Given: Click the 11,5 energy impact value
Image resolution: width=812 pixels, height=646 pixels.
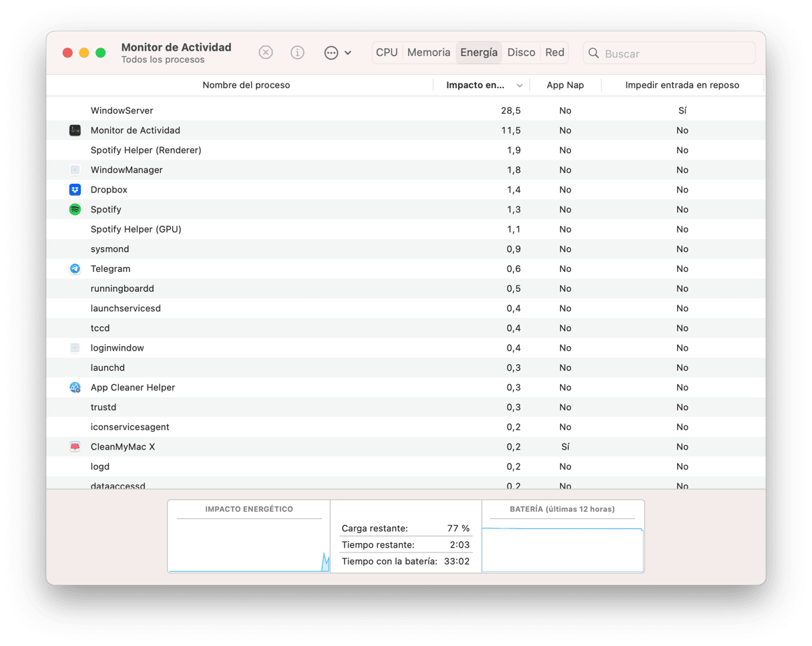Looking at the screenshot, I should (511, 130).
